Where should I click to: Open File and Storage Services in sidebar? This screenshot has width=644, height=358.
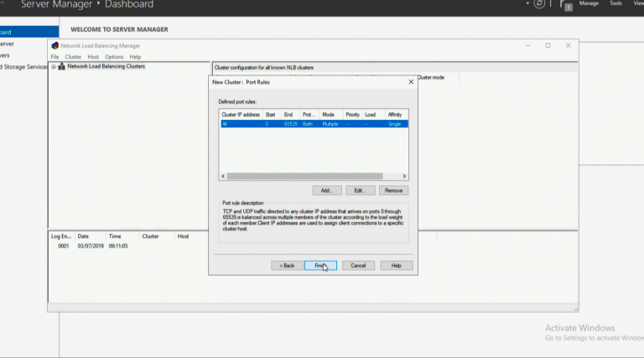[23, 66]
